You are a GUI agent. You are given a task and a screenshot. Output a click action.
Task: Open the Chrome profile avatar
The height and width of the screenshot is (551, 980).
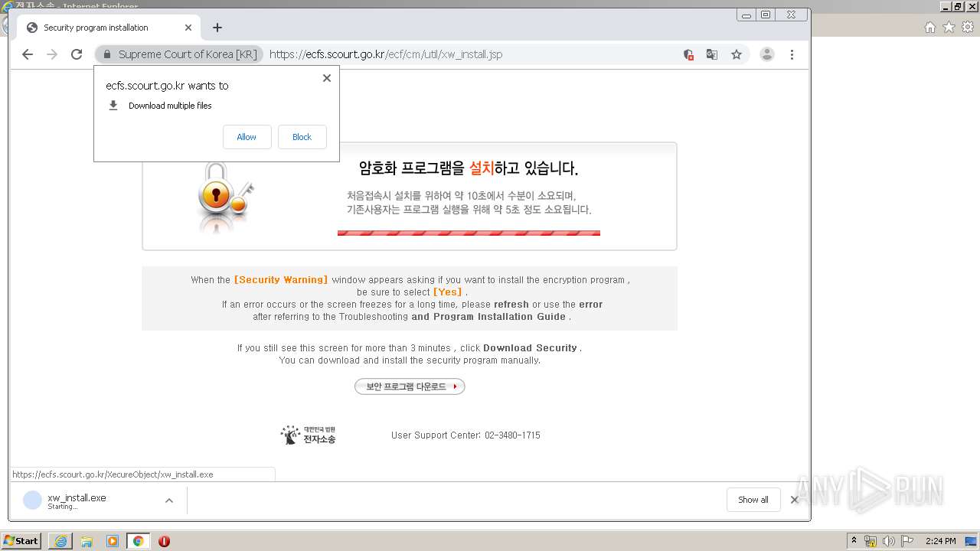tap(767, 54)
